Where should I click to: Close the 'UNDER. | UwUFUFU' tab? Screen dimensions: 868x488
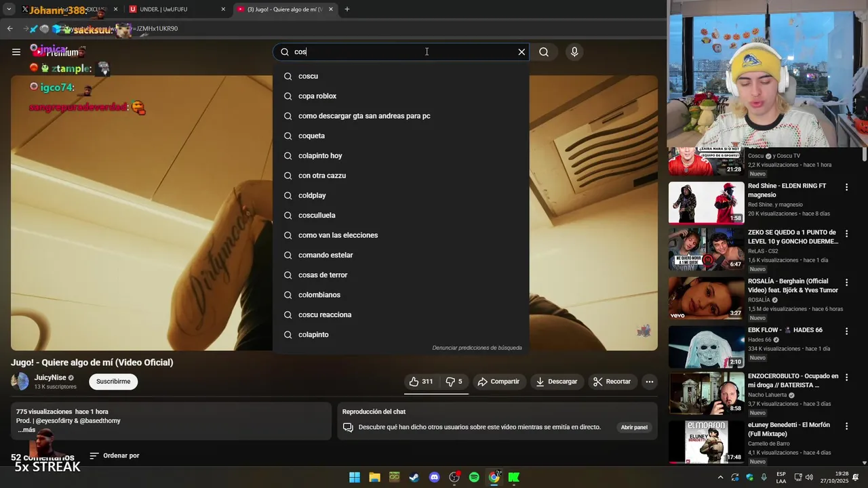coord(223,9)
